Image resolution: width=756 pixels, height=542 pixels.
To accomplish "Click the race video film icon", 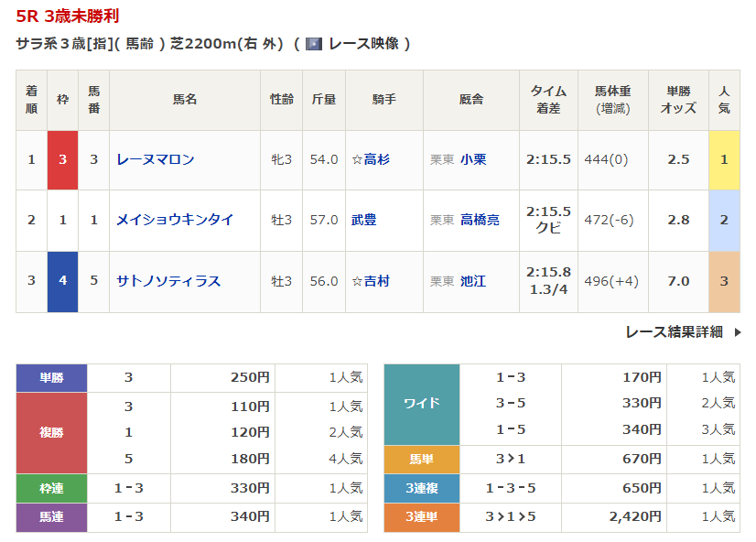I will tap(314, 44).
